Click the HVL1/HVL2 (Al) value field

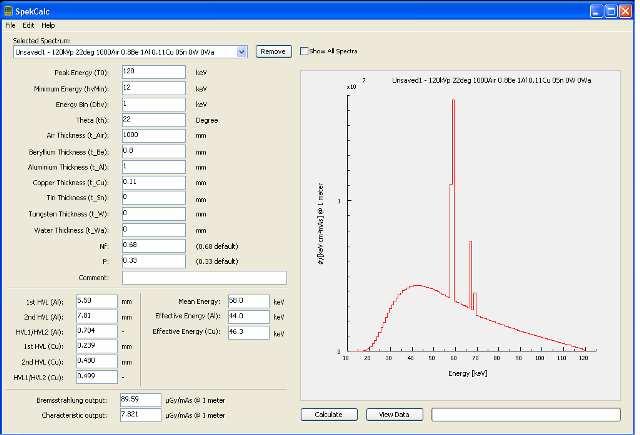tap(97, 331)
